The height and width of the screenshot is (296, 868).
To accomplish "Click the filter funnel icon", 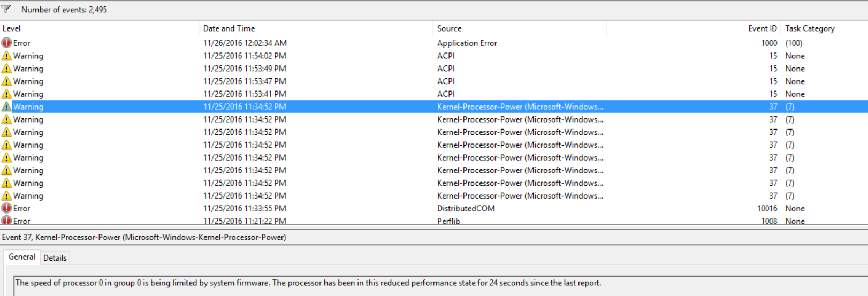I will click(x=6, y=9).
